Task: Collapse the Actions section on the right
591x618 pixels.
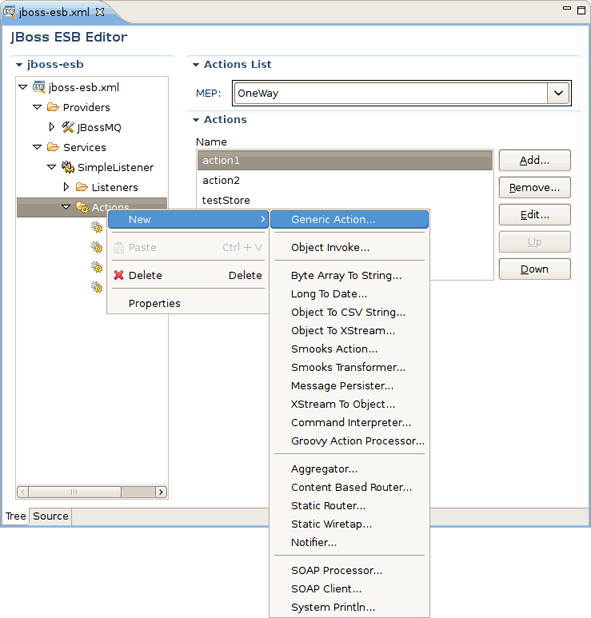Action: (196, 120)
